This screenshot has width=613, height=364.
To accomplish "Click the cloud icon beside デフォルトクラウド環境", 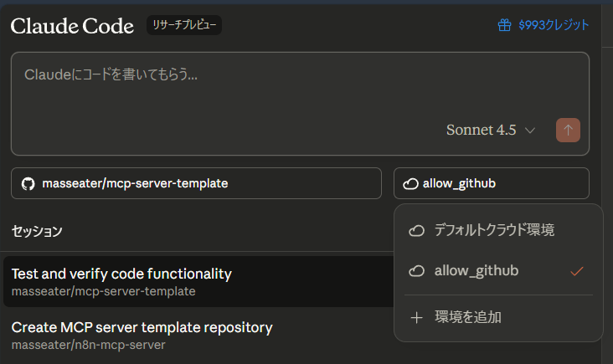I will 416,230.
